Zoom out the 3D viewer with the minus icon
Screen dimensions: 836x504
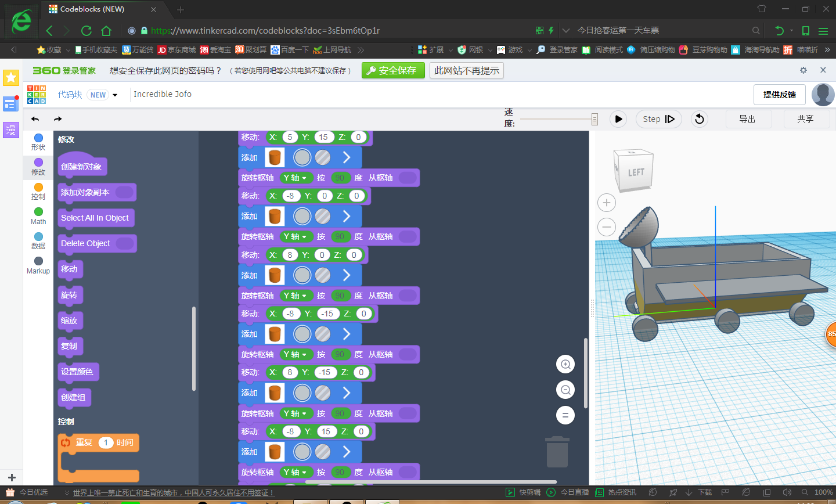[607, 226]
